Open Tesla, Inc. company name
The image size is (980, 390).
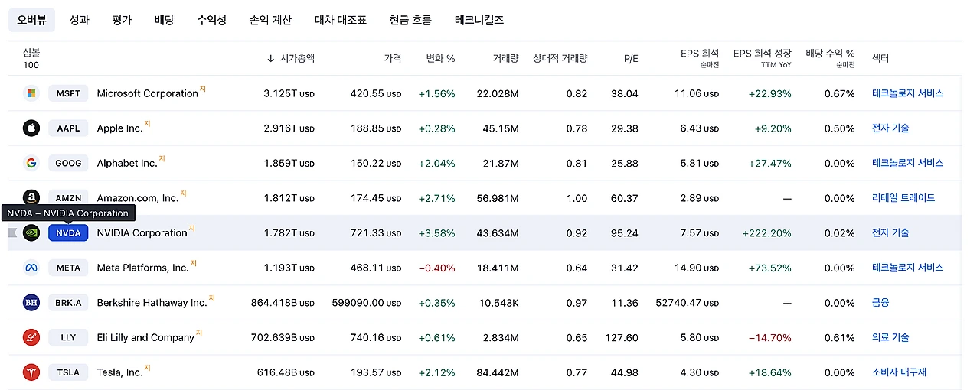119,372
